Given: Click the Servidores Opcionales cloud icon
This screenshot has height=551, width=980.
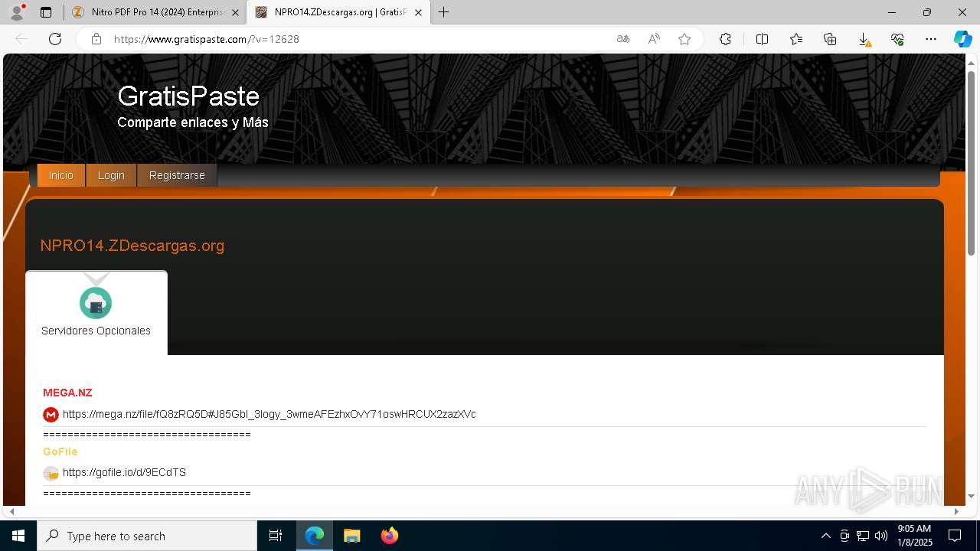Looking at the screenshot, I should tap(96, 303).
